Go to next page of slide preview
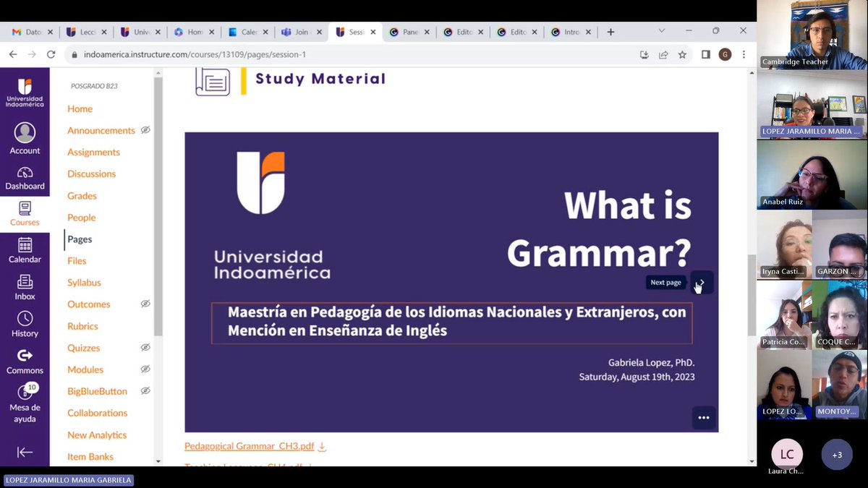868x488 pixels. (x=702, y=282)
